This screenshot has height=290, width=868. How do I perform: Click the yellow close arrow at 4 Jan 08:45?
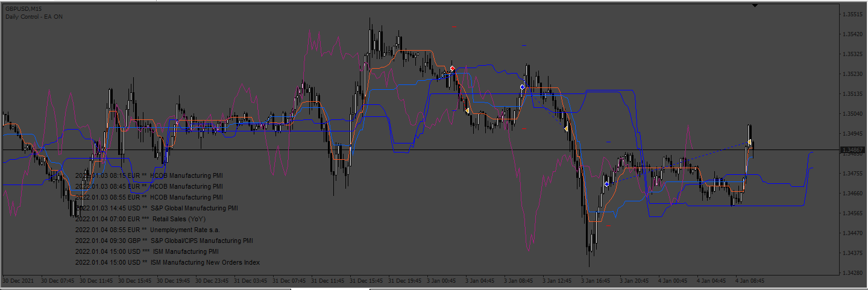click(749, 143)
